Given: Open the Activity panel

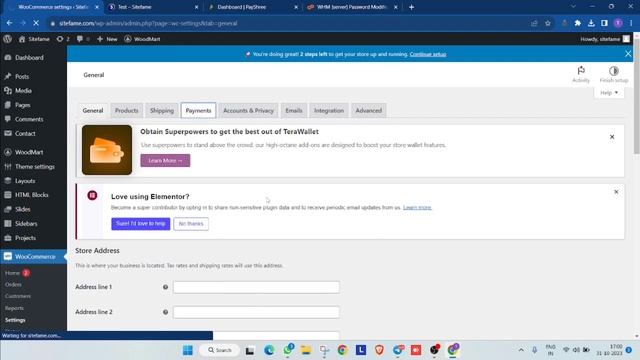Looking at the screenshot, I should click(581, 74).
